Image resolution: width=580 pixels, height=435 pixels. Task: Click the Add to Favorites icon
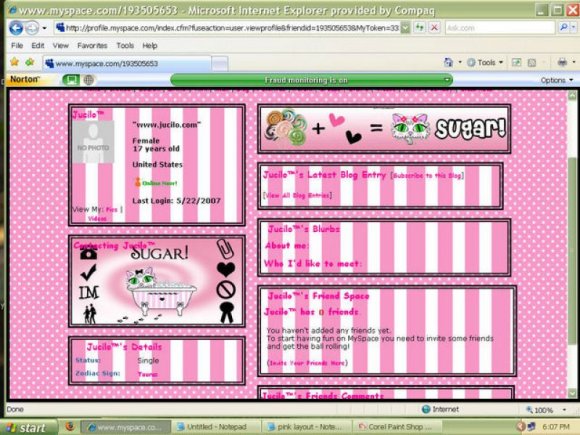[30, 62]
